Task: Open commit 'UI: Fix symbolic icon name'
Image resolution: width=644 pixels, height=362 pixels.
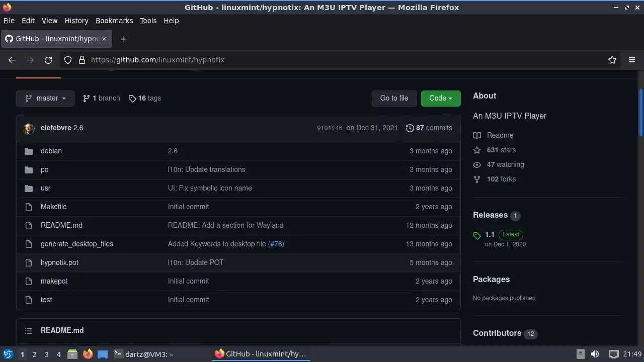Action: [210, 188]
